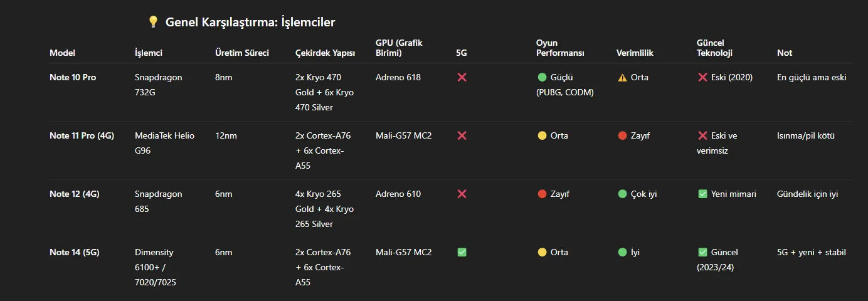868x301 pixels.
Task: Select the Note 11 Pro (4G) row label
Action: pyautogui.click(x=82, y=135)
